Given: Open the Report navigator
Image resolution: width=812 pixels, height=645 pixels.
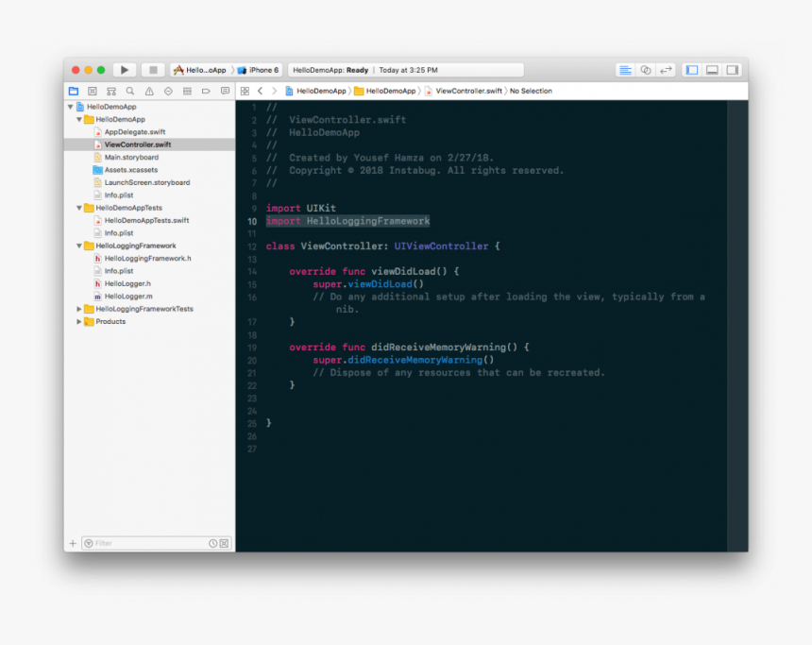Looking at the screenshot, I should pyautogui.click(x=225, y=92).
